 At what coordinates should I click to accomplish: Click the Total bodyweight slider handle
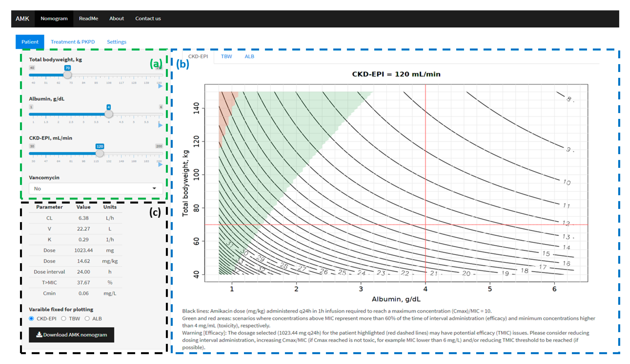(x=67, y=75)
